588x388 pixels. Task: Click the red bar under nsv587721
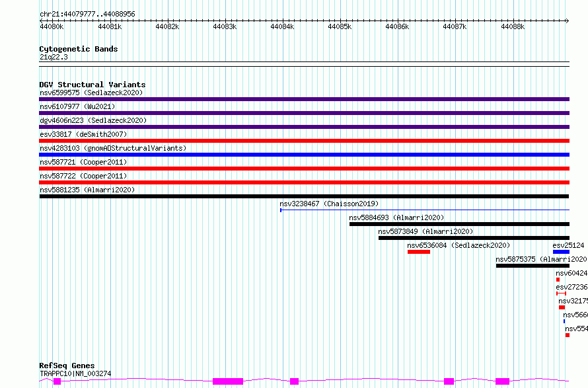point(304,169)
